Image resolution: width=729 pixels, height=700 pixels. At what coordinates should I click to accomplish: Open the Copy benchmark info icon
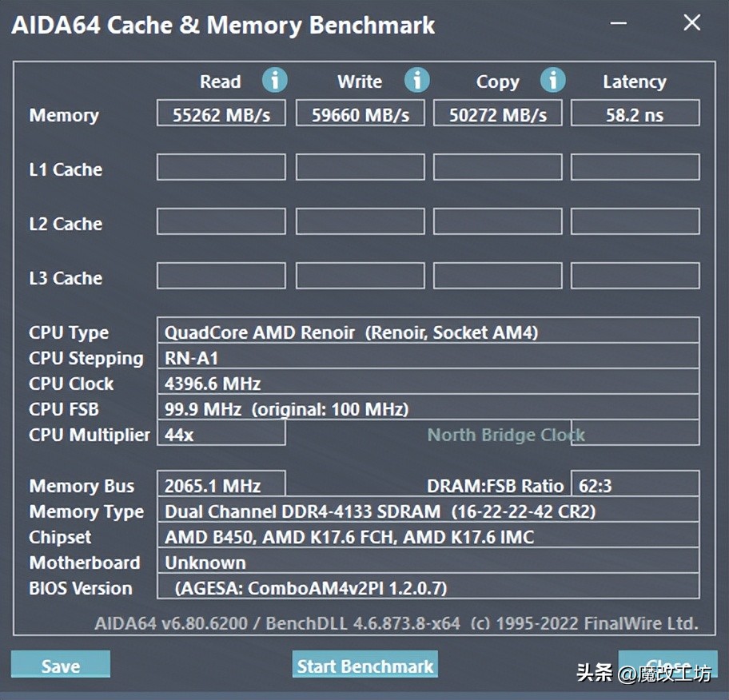(553, 80)
